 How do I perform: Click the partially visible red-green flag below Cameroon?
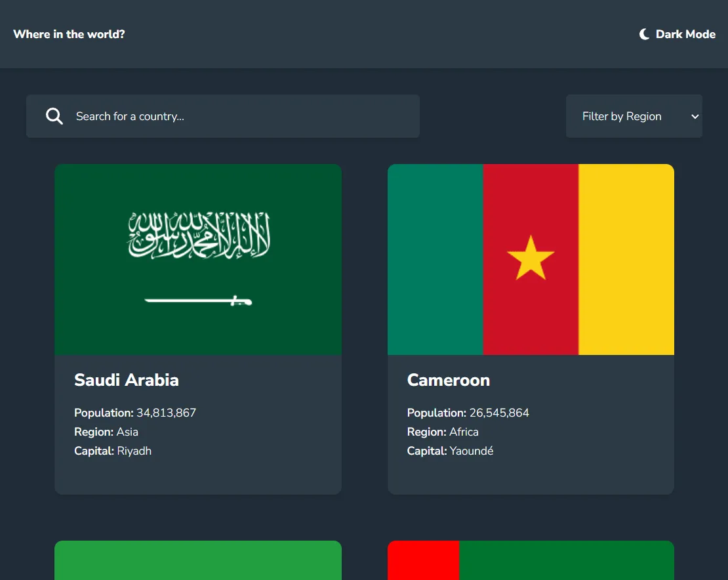tap(531, 561)
